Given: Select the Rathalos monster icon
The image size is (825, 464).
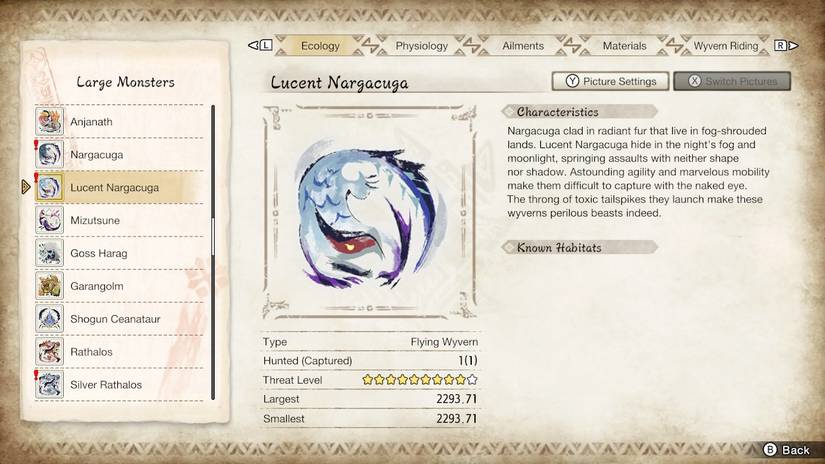Looking at the screenshot, I should (49, 351).
